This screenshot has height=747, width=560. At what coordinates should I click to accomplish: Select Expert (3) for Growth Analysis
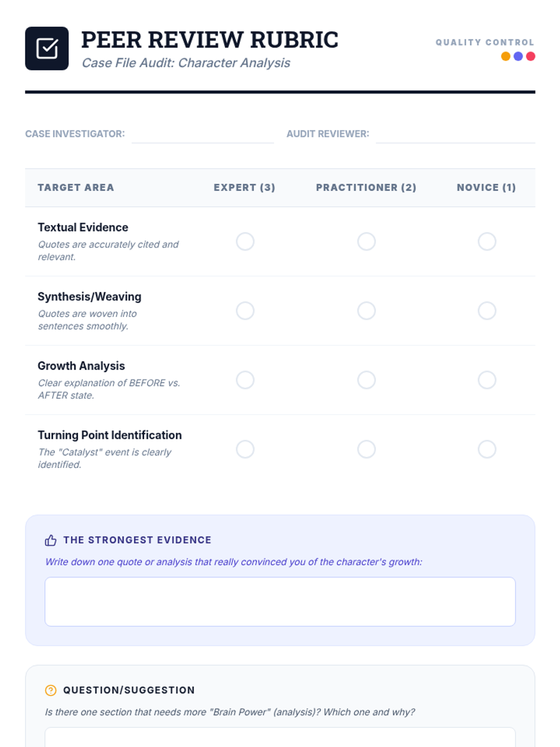245,380
